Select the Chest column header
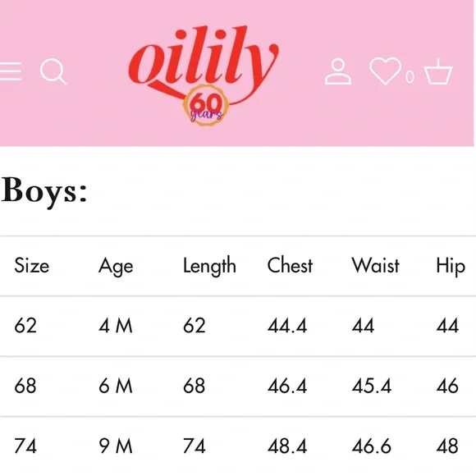476x476 pixels. coord(290,266)
